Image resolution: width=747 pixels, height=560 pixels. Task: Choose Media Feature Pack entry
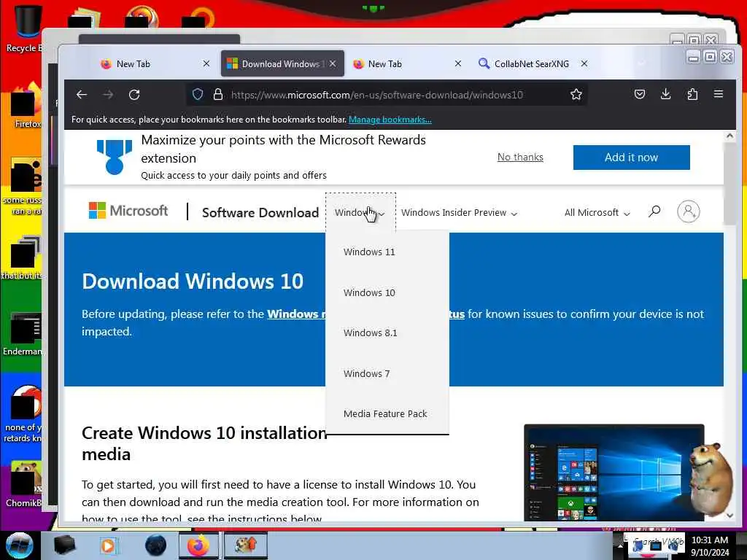[385, 414]
